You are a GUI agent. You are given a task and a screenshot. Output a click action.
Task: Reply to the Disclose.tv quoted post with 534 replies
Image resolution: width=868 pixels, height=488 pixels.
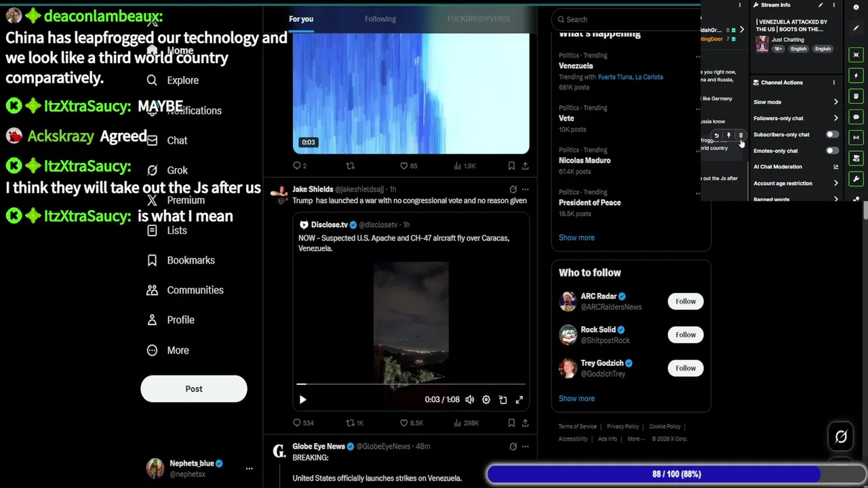pyautogui.click(x=302, y=423)
